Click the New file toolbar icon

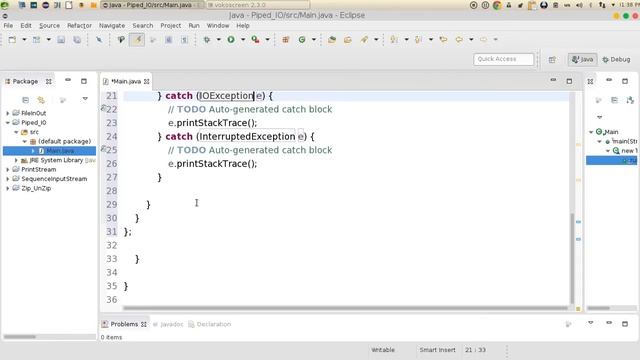12,40
